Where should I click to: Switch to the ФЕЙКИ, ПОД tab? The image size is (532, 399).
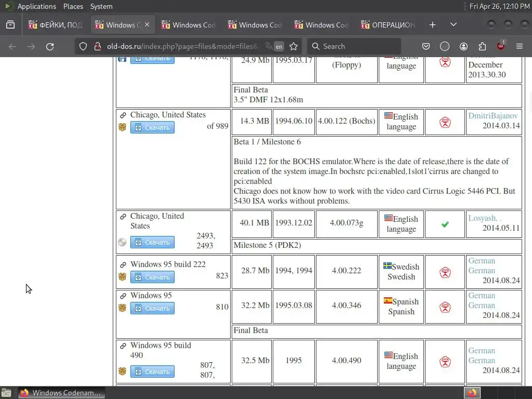pos(56,25)
